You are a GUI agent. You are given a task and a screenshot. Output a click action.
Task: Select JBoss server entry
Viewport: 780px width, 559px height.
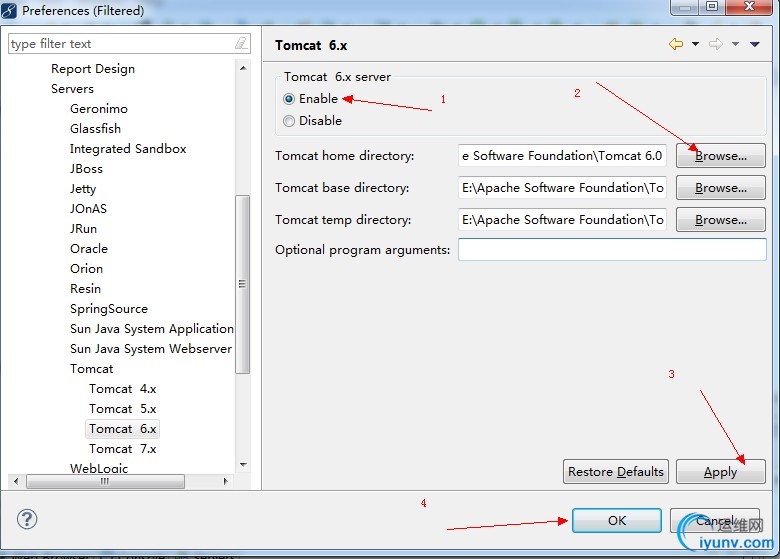(x=86, y=169)
